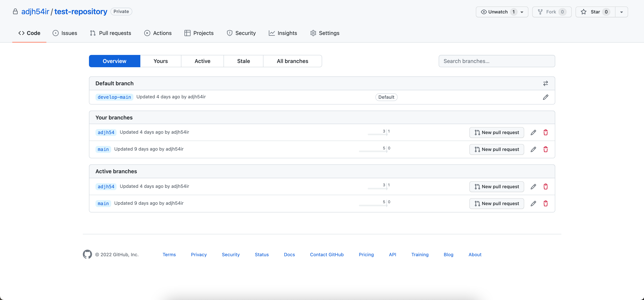Expand the Unwatch notifications dropdown arrow
Screen dimensions: 644x300
(522, 12)
